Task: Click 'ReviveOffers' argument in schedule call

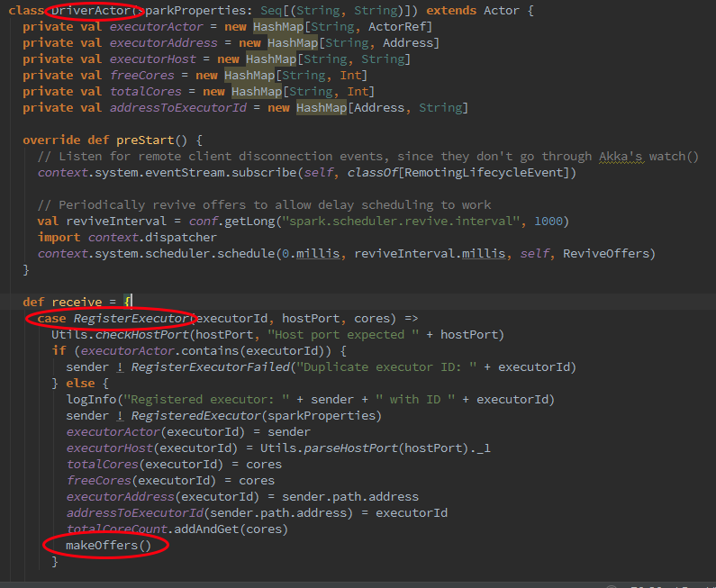Action: tap(605, 254)
